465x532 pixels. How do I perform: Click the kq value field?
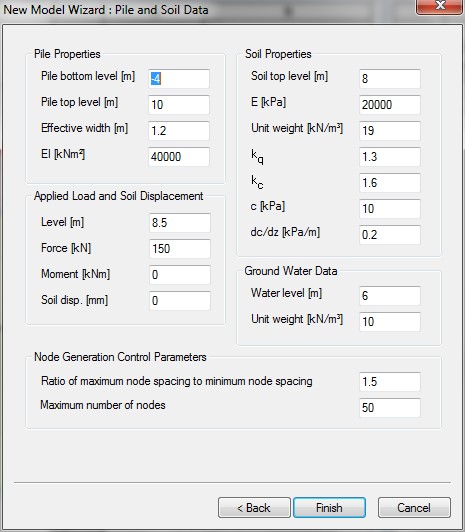(390, 157)
